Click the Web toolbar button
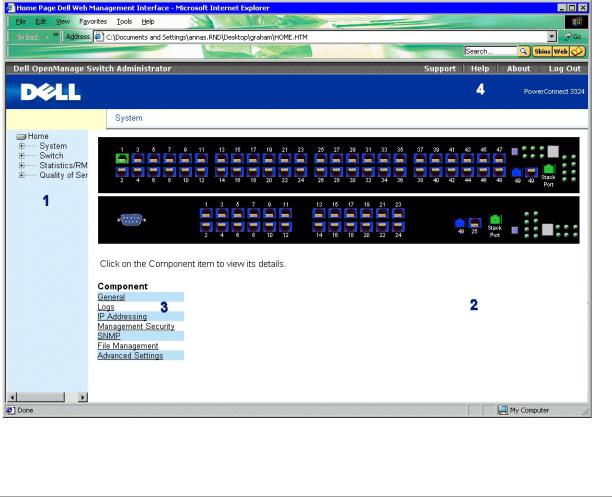 click(560, 51)
